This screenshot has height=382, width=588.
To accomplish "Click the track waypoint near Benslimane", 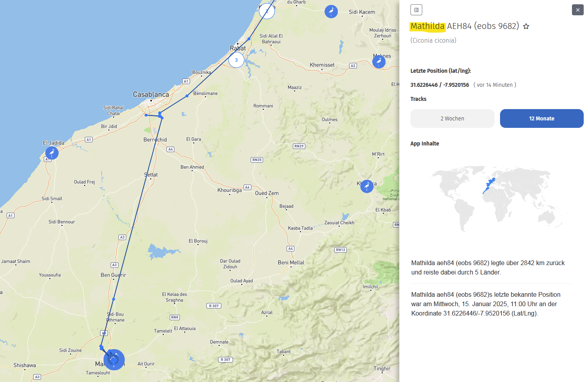I will click(x=187, y=96).
